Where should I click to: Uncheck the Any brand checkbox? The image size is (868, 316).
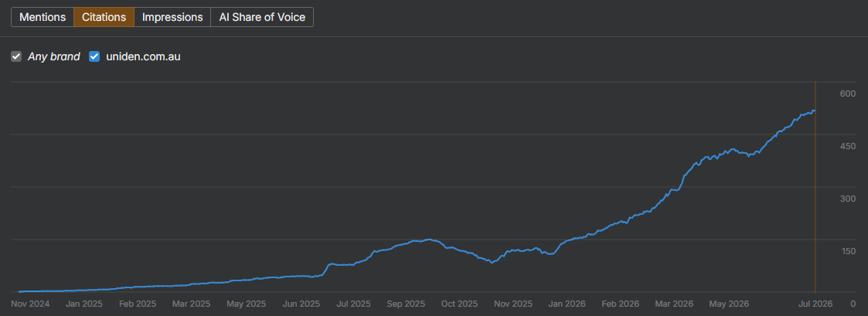[x=16, y=56]
